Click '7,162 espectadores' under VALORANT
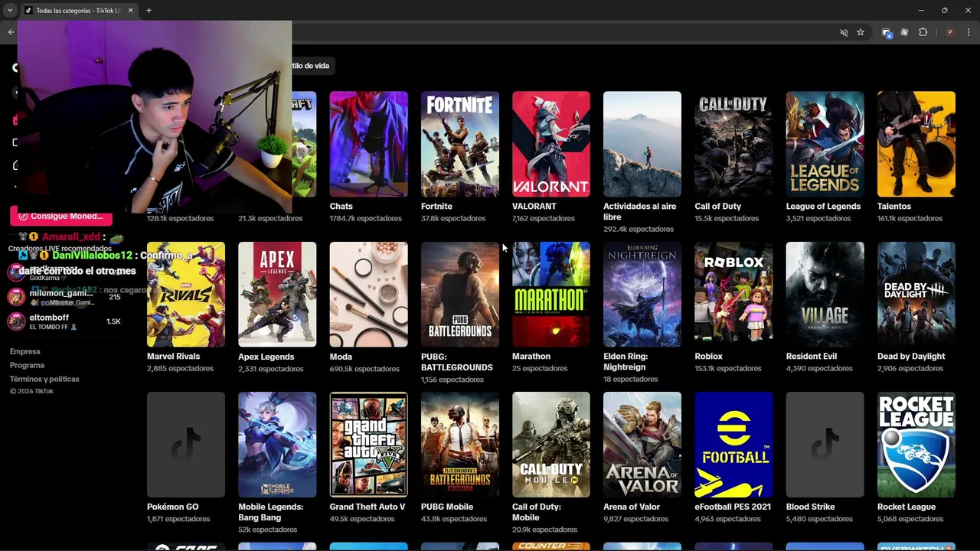The height and width of the screenshot is (551, 980). pos(543,218)
